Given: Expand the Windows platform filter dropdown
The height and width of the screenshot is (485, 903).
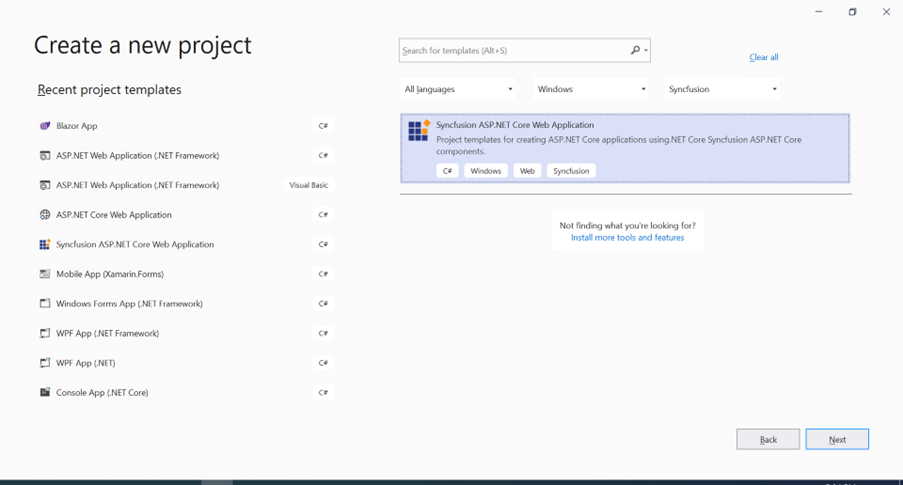Looking at the screenshot, I should coord(591,89).
